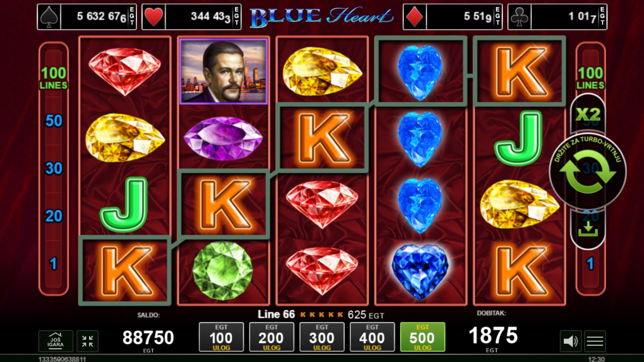644x362 pixels.
Task: Pick the 400 ulog bet option
Action: tap(372, 337)
